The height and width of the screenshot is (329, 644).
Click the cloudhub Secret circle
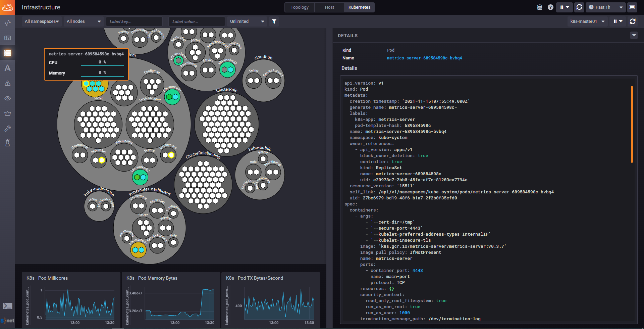click(x=254, y=81)
